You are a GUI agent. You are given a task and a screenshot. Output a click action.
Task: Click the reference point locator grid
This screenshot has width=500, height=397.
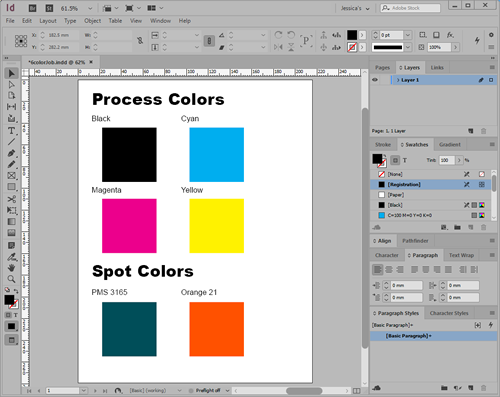pyautogui.click(x=21, y=41)
